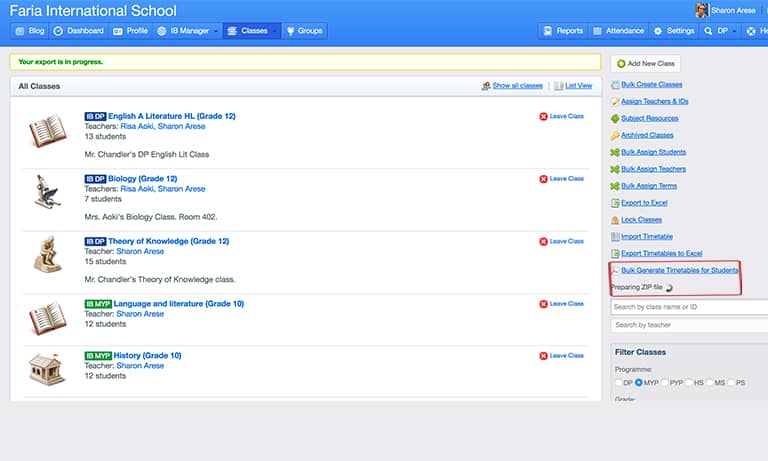Screen dimensions: 768x461
Task: Go to the Blog tab
Action: pyautogui.click(x=30, y=31)
